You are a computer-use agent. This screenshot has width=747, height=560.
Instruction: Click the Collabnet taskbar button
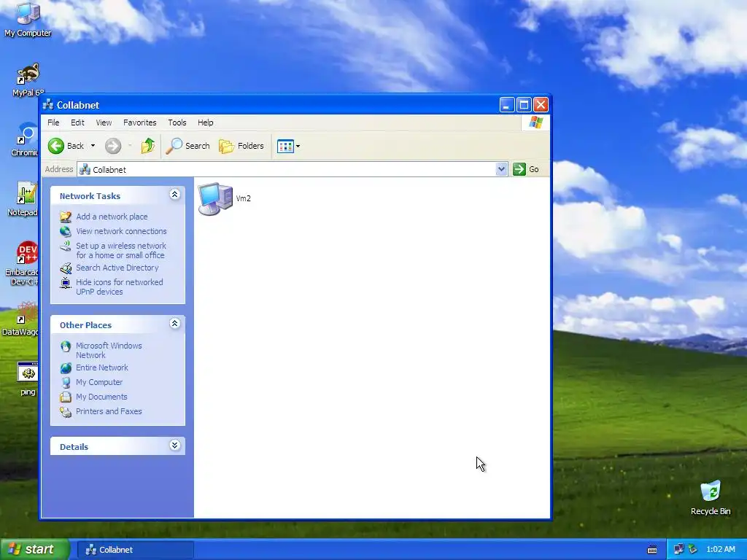(135, 550)
